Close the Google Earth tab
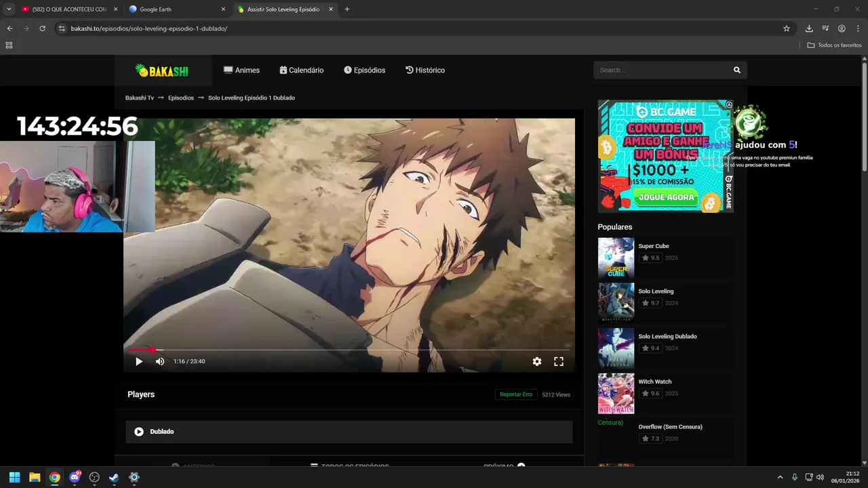The width and height of the screenshot is (868, 488). (223, 9)
